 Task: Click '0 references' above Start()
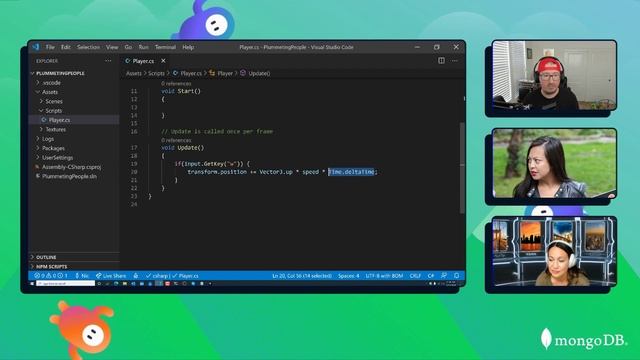pyautogui.click(x=176, y=84)
